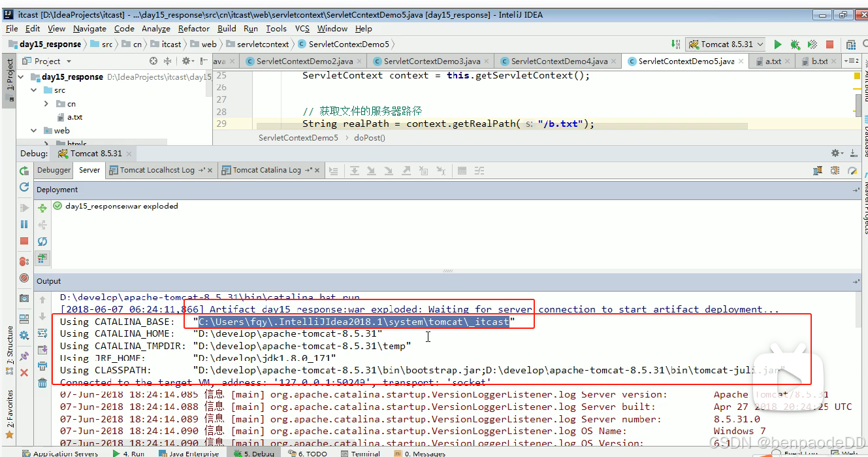
Task: Stop Tomcat with the top toolbar red square
Action: click(x=830, y=44)
